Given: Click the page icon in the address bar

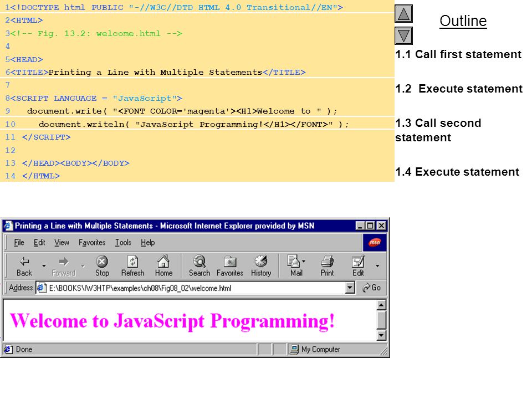Looking at the screenshot, I should [x=42, y=288].
